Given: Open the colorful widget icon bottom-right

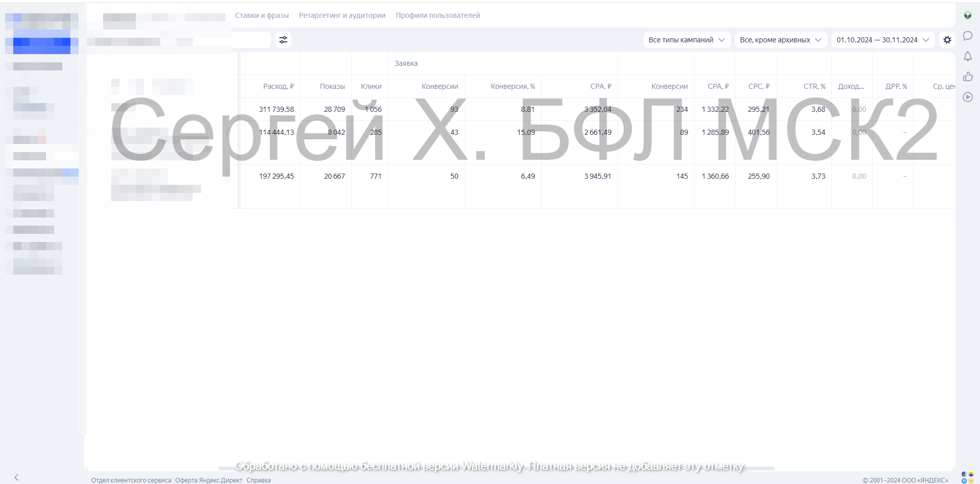Looking at the screenshot, I should (967, 477).
